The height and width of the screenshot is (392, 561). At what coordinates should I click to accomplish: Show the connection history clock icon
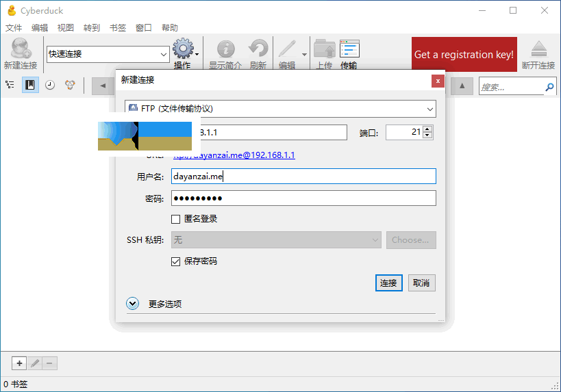tap(50, 85)
